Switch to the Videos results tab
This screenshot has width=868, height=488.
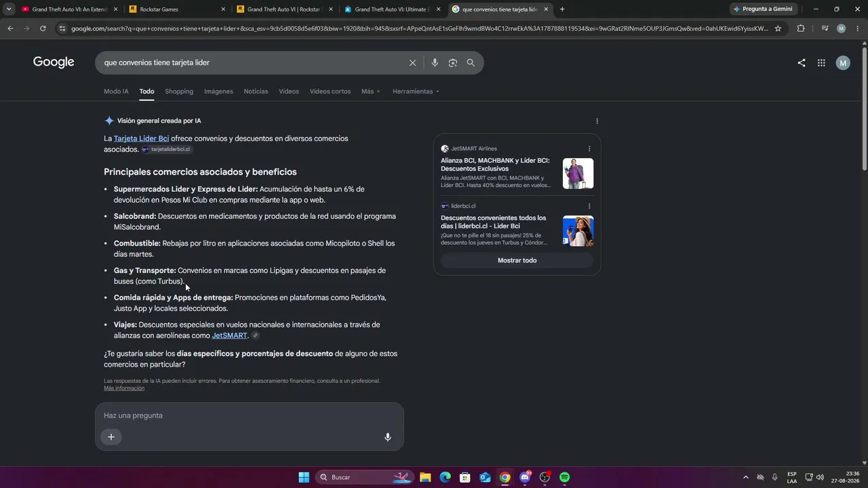pos(289,91)
